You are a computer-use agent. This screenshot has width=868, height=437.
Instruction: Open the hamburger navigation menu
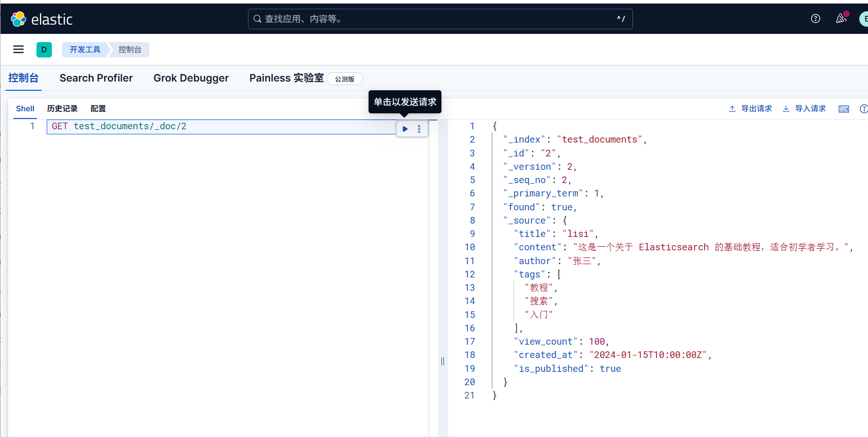point(18,49)
